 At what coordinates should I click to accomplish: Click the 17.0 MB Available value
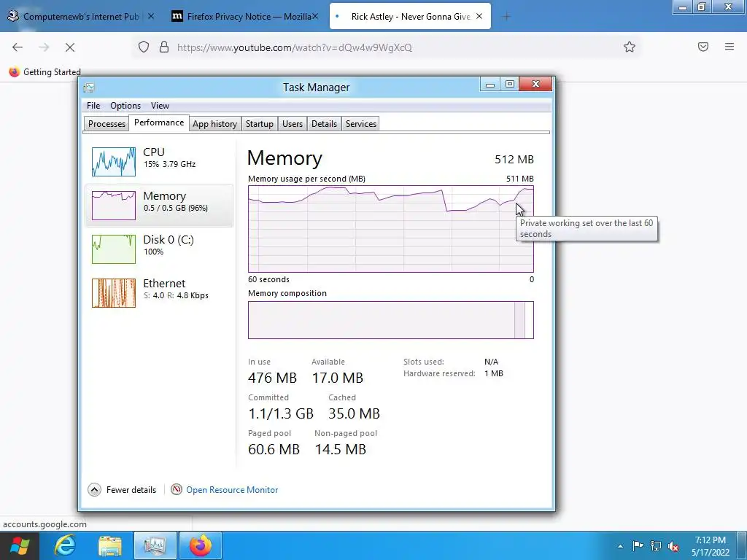pyautogui.click(x=338, y=378)
